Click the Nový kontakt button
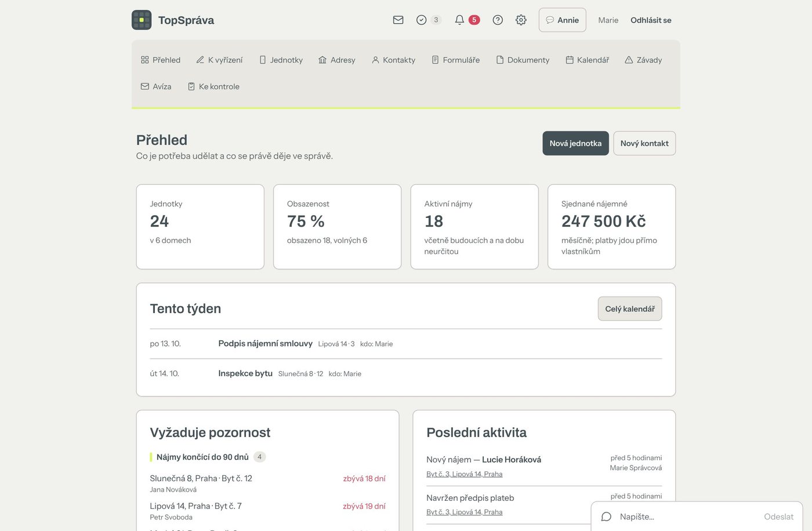This screenshot has width=812, height=531. pos(644,143)
